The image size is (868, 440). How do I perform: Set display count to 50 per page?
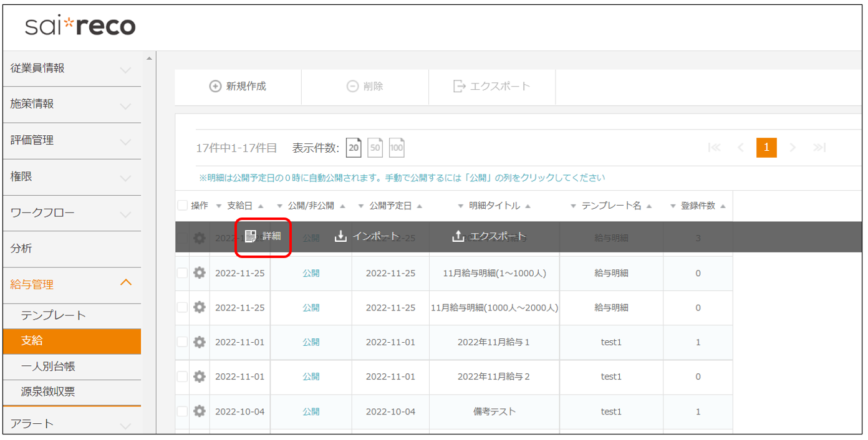(375, 148)
